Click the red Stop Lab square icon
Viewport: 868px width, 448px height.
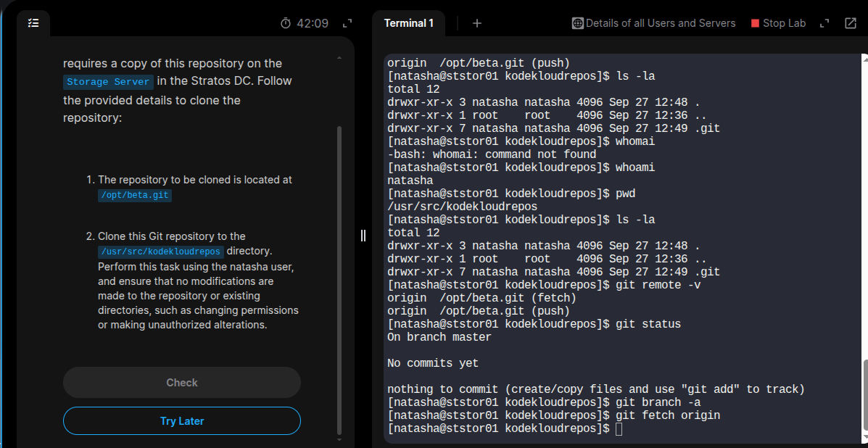tap(755, 23)
